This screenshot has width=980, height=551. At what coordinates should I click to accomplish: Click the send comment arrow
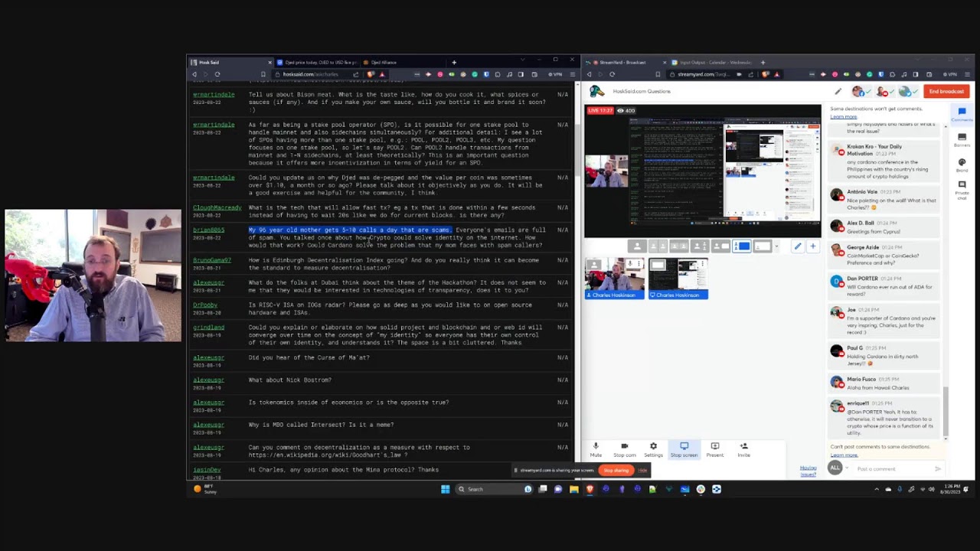coord(938,469)
